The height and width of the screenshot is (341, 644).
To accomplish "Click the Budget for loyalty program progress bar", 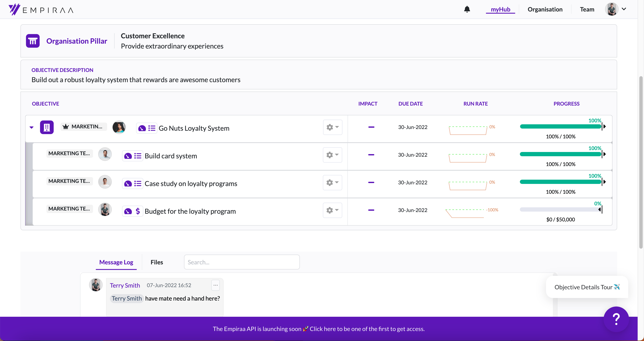I will [x=560, y=210].
